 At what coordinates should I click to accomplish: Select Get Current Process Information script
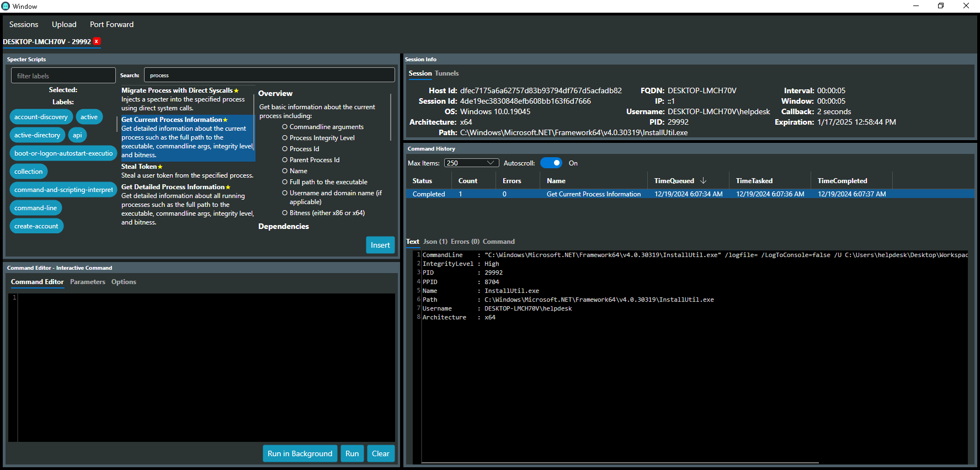click(x=188, y=137)
